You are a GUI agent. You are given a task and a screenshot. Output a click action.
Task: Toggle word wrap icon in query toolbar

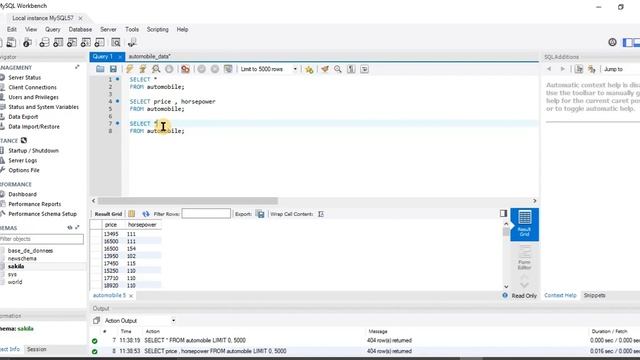pyautogui.click(x=364, y=69)
